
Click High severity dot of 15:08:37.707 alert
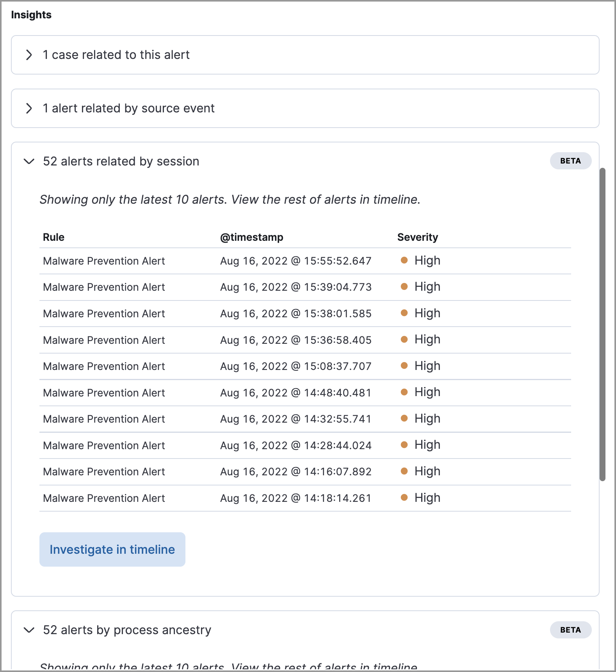[x=404, y=366]
